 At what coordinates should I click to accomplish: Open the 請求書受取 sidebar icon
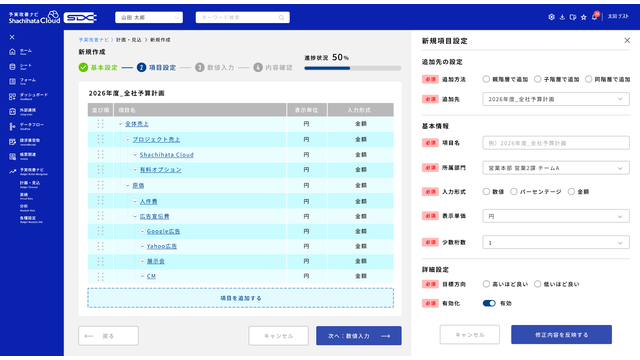point(12,142)
